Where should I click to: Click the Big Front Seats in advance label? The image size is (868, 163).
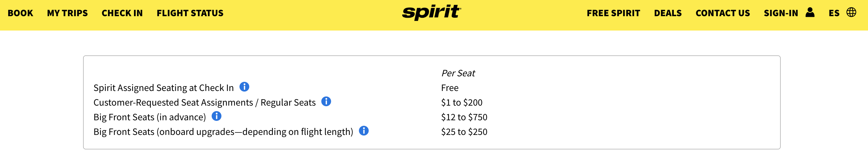pos(150,117)
